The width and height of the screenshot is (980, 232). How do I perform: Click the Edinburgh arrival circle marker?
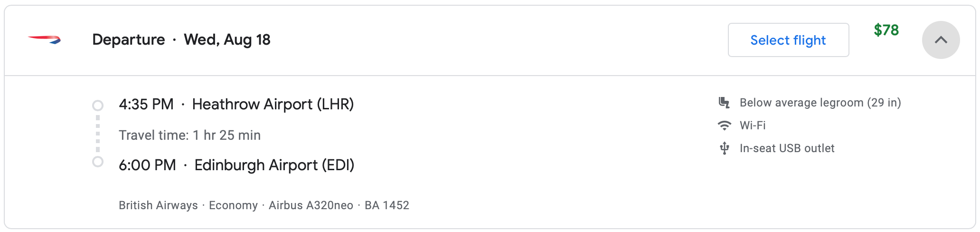(x=98, y=162)
